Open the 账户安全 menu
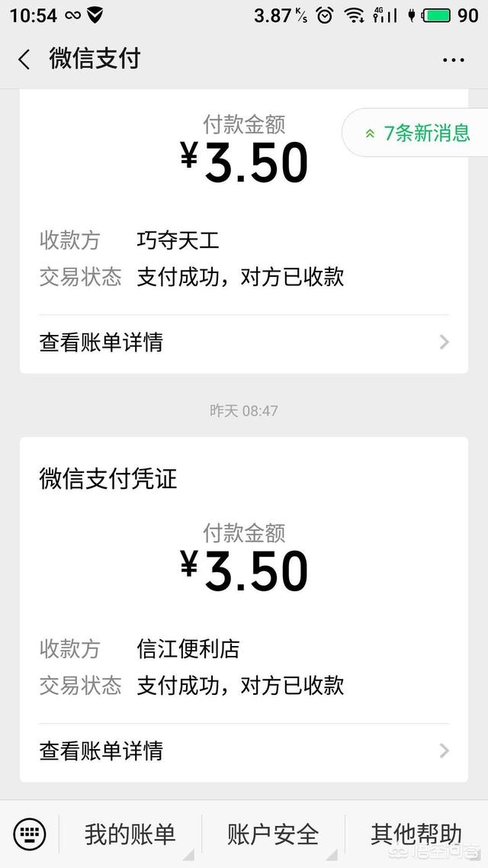Image resolution: width=488 pixels, height=868 pixels. click(271, 834)
